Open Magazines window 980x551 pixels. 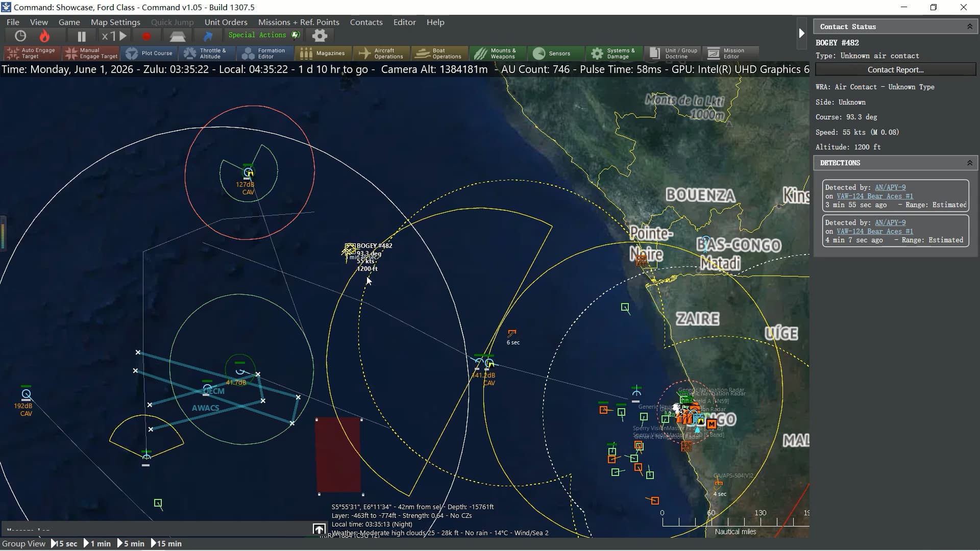tap(323, 53)
